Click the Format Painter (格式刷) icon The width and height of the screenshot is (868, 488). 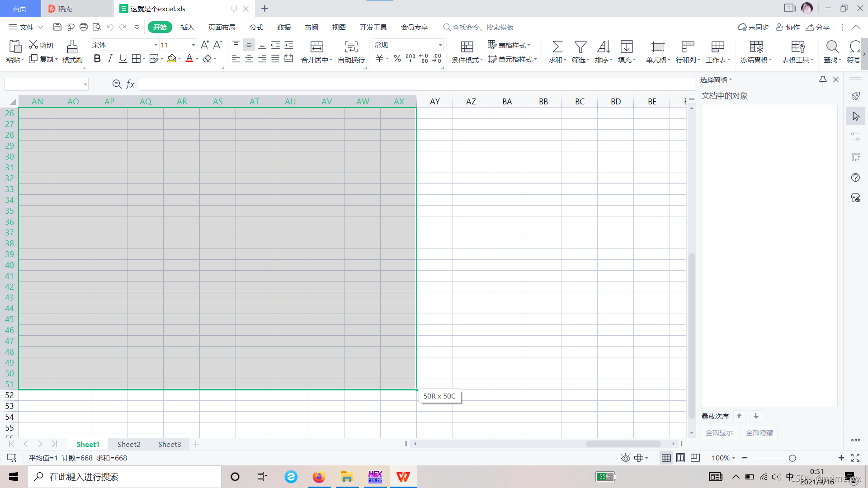[x=72, y=47]
